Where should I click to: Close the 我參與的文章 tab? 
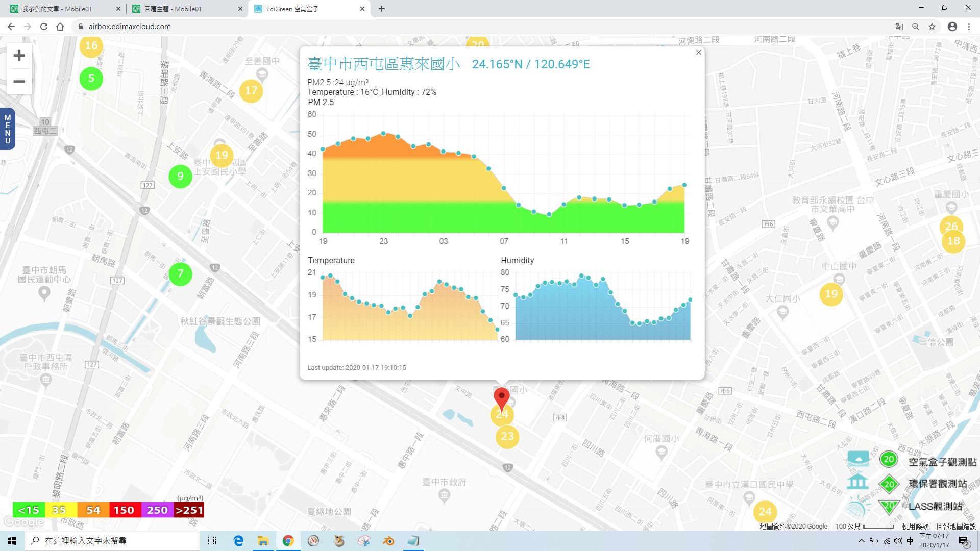[x=118, y=9]
